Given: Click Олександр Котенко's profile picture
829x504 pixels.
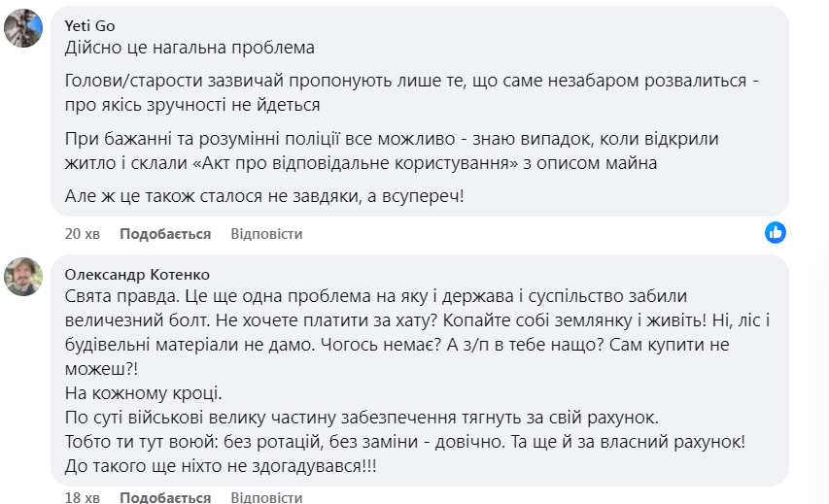Looking at the screenshot, I should coord(23,277).
